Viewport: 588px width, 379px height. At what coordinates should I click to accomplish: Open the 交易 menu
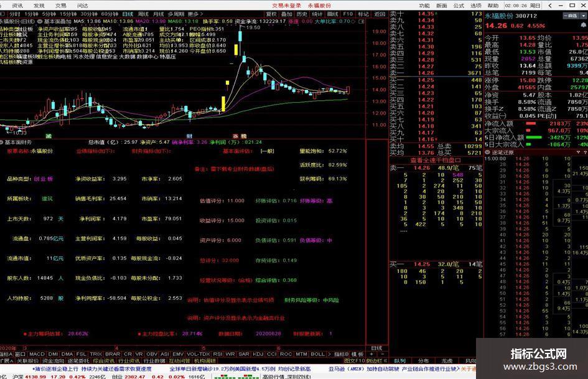(x=61, y=5)
